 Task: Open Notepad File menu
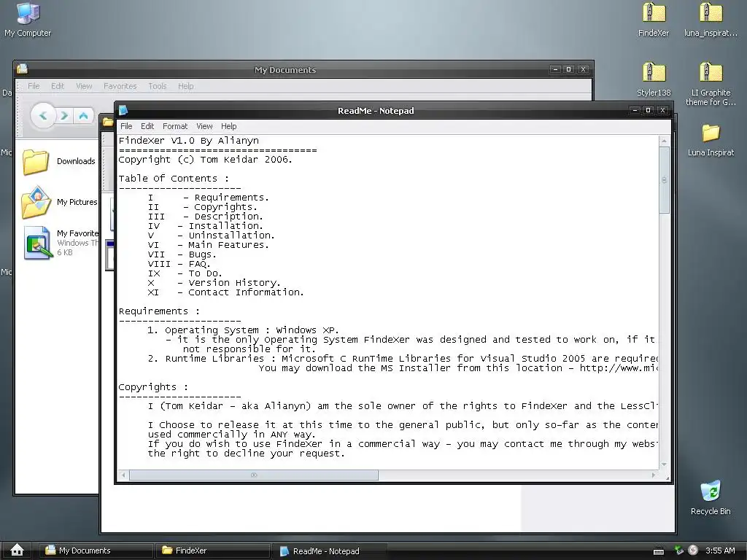(126, 126)
